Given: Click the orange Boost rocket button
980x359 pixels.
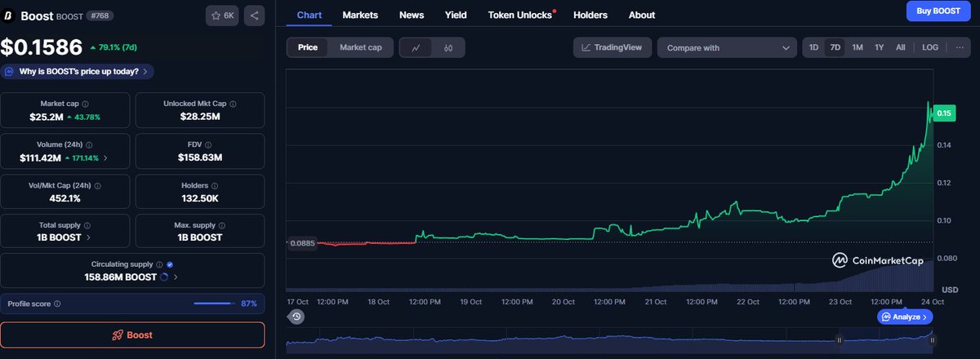Looking at the screenshot, I should pyautogui.click(x=132, y=335).
